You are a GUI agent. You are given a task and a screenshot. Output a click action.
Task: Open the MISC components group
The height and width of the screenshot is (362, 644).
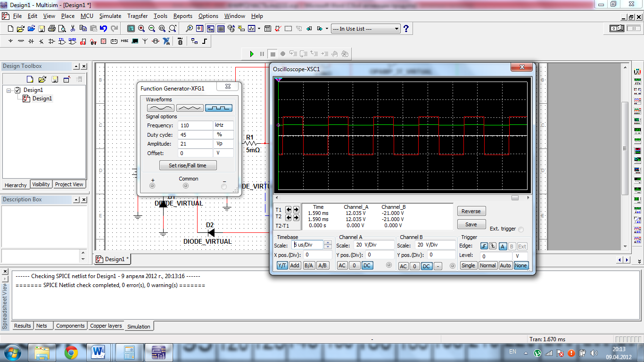click(124, 41)
